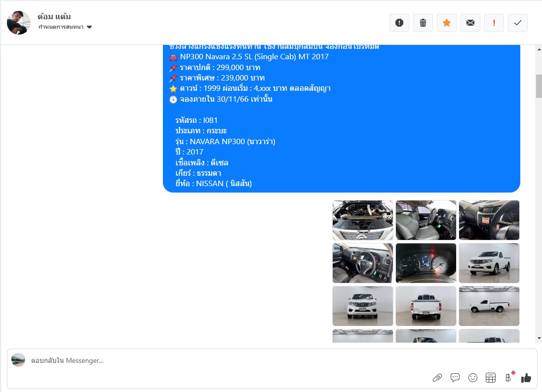542x392 pixels.
Task: Click the ราคาปกติ : 299,000 บาท line
Action: click(x=220, y=68)
